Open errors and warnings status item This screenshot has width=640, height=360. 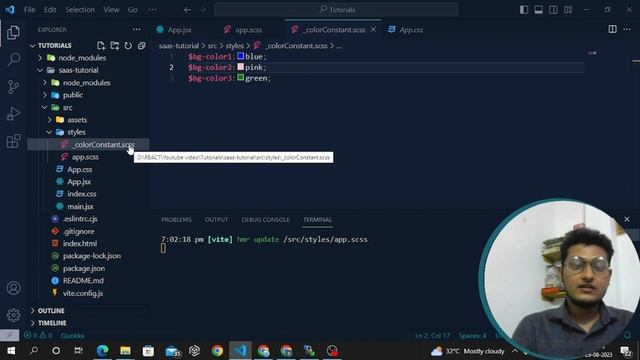[x=38, y=336]
